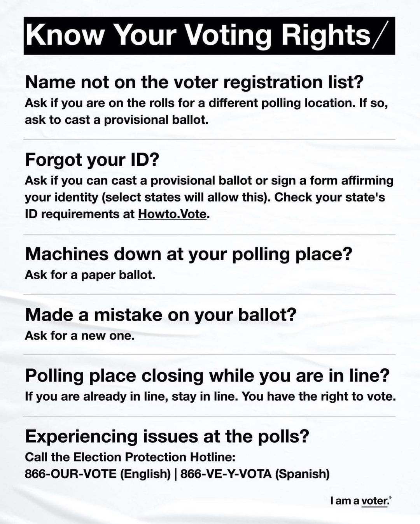Image resolution: width=420 pixels, height=524 pixels.
Task: Click the 'Know Your Voting Rights' title banner
Action: [209, 35]
